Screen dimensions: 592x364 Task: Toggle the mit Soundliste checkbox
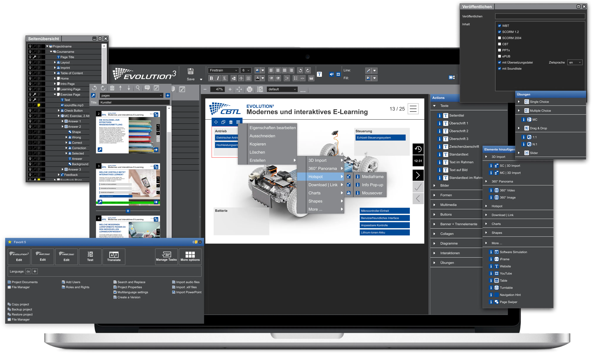499,69
